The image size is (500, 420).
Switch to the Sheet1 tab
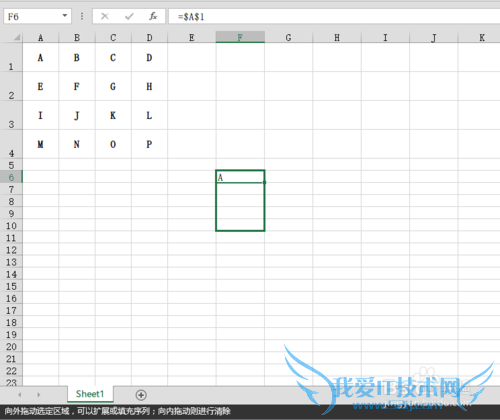90,394
